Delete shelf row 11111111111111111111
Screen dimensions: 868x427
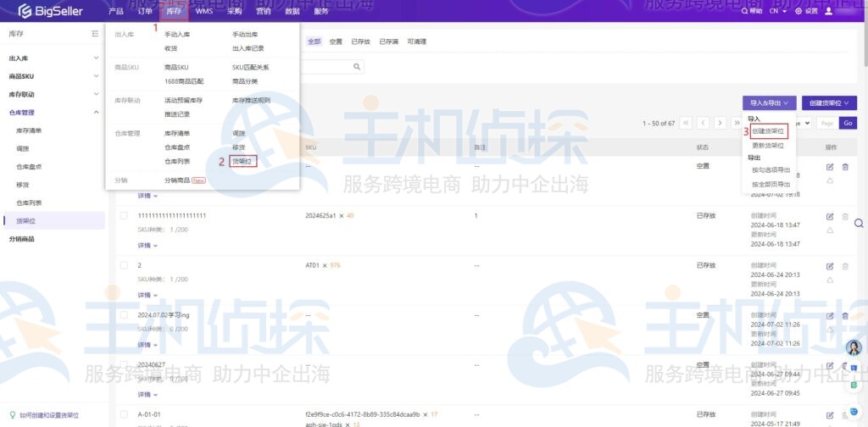click(x=845, y=216)
